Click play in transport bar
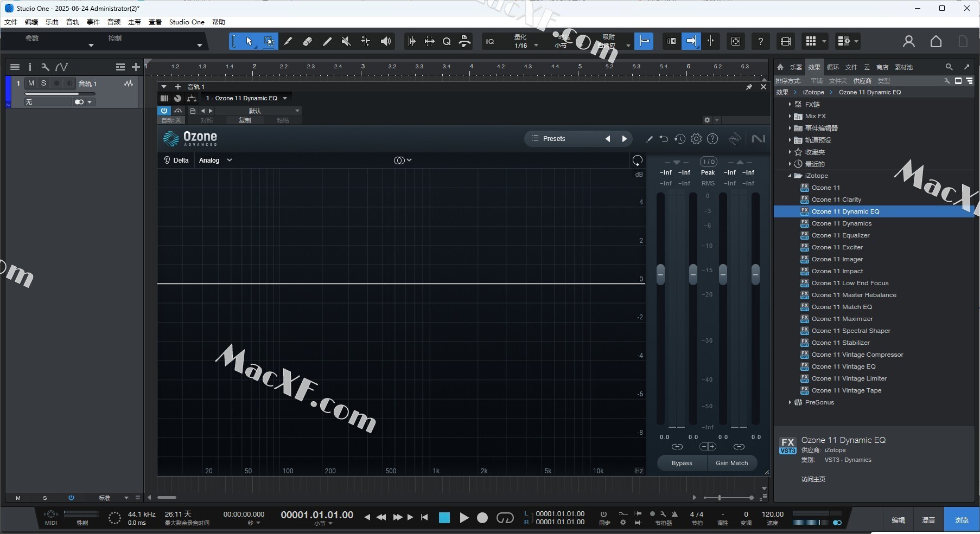Viewport: 980px width, 534px height. (464, 518)
